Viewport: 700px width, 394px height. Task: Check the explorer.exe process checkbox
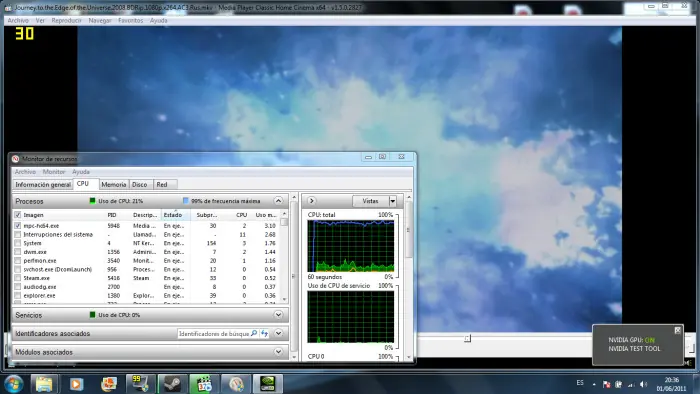point(17,295)
